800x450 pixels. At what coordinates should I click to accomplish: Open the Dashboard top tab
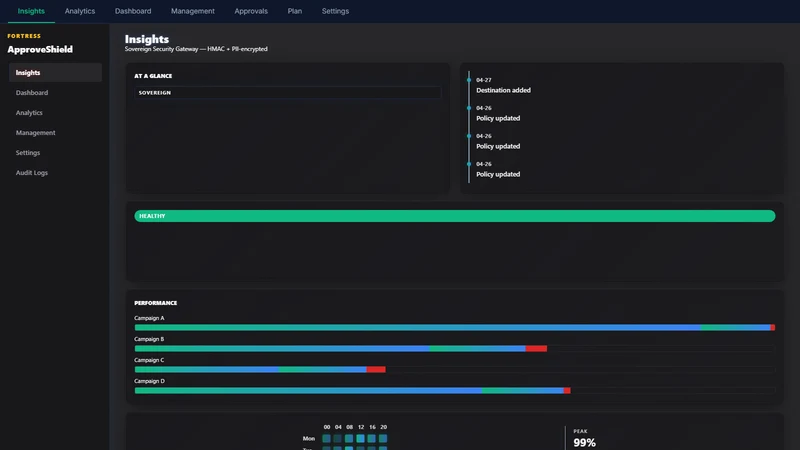[x=133, y=11]
